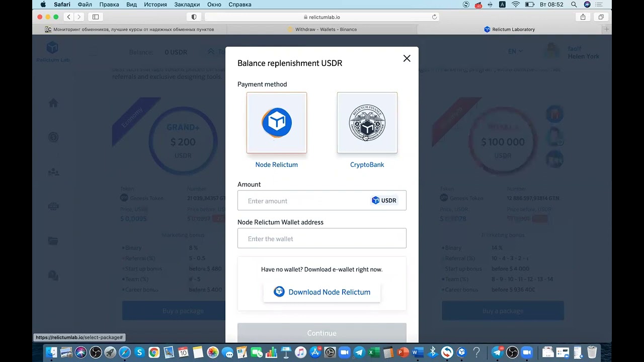Open App Store from the dock

[315, 352]
